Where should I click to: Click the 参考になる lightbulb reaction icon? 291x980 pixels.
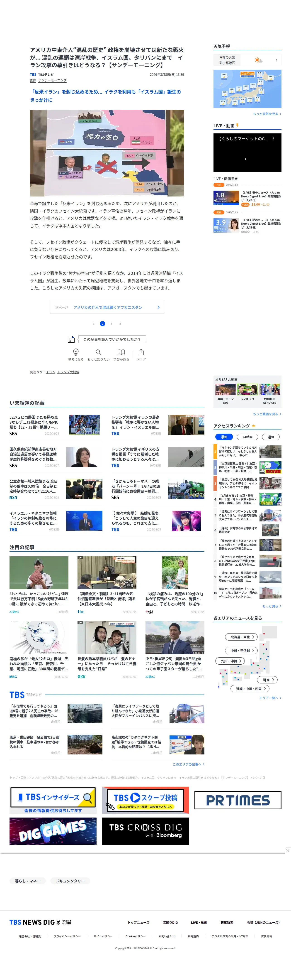pyautogui.click(x=76, y=352)
